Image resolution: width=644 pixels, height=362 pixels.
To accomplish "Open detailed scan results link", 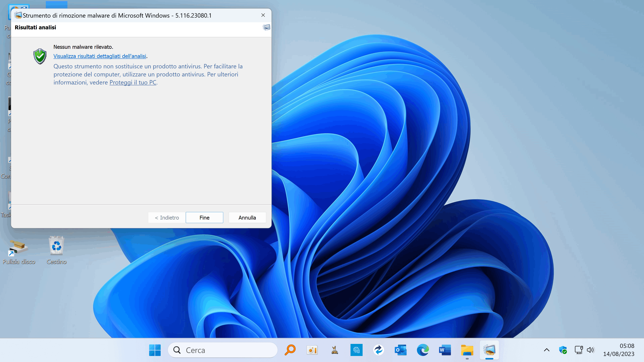I will click(x=100, y=56).
